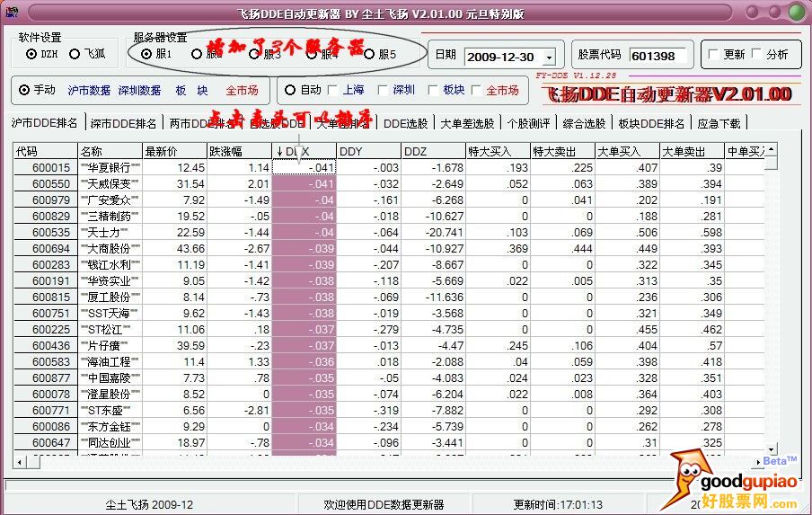
Task: Click the horizontal scrollbar right arrow
Action: pos(759,462)
